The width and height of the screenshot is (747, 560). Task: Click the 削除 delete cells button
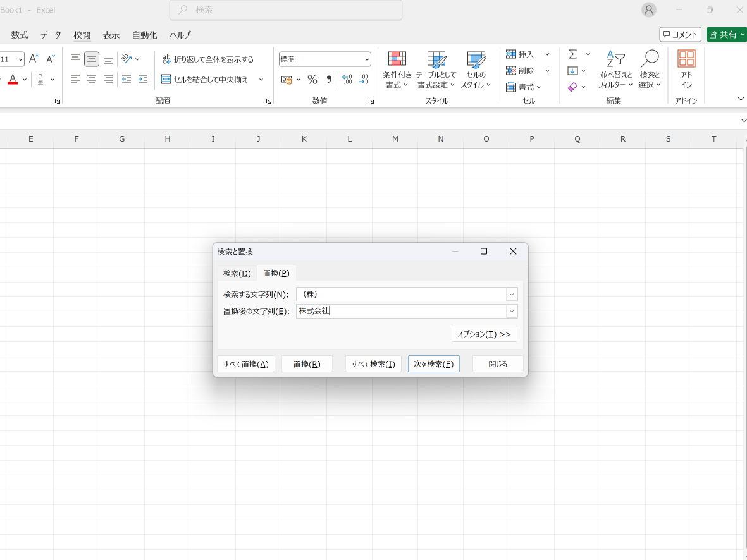pyautogui.click(x=520, y=71)
